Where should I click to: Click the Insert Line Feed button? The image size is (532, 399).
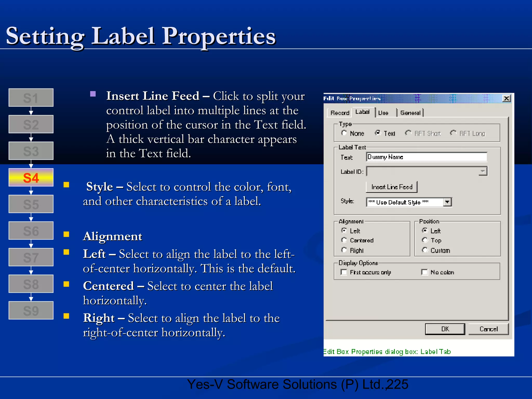pyautogui.click(x=392, y=187)
